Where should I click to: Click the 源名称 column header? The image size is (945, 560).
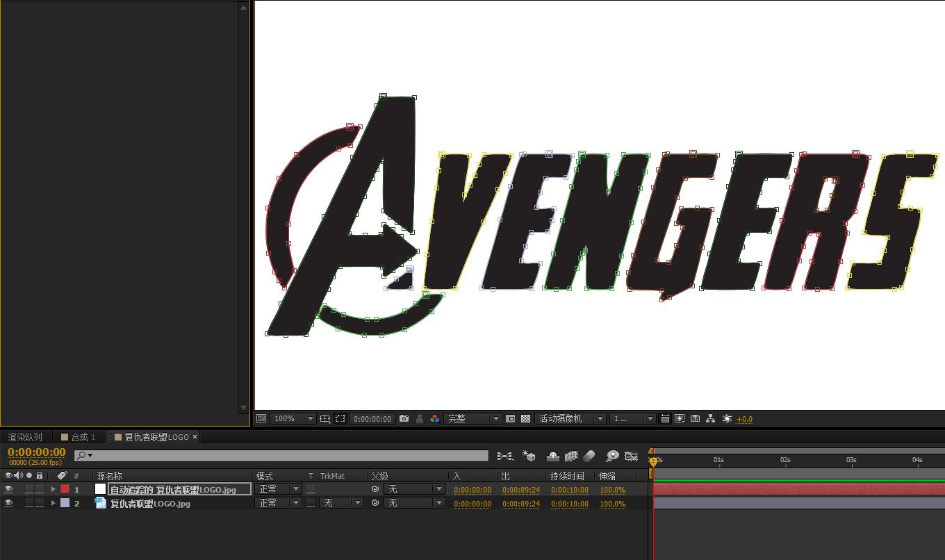[109, 476]
